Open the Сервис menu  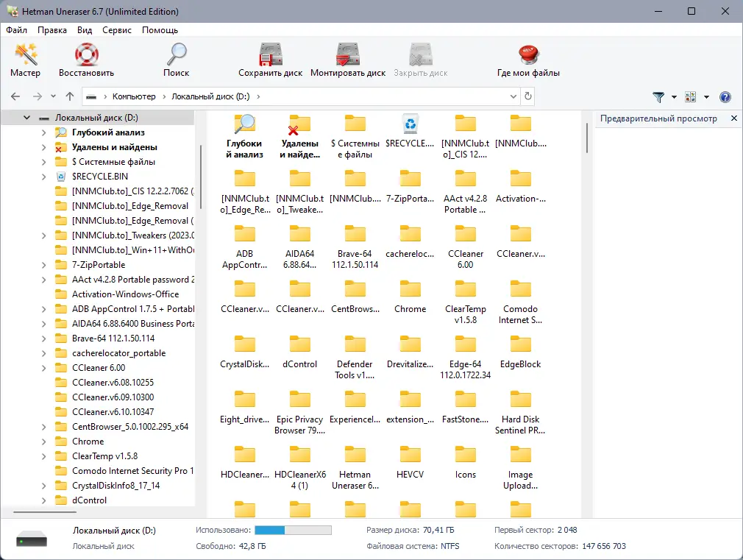(116, 30)
